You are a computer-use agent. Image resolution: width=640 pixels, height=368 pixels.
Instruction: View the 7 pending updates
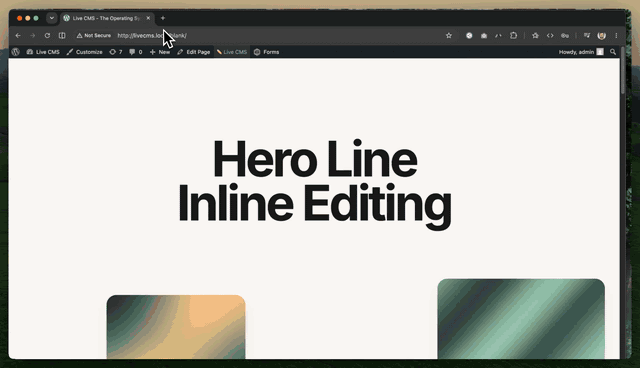[x=116, y=52]
